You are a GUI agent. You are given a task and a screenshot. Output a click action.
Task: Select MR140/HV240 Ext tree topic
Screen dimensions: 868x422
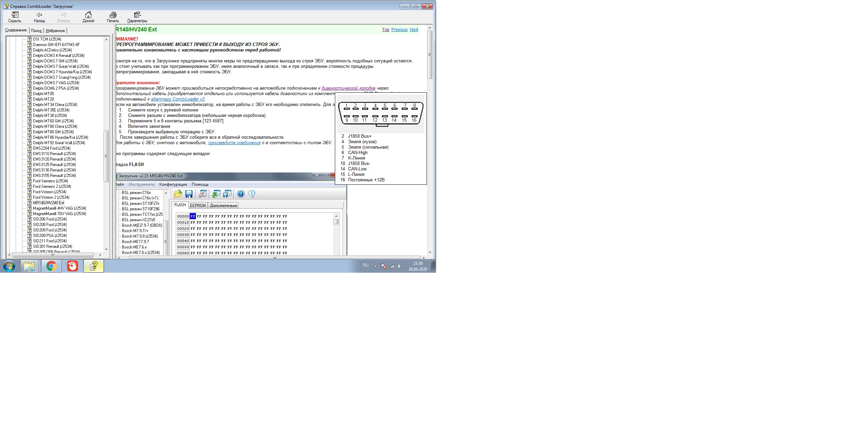(48, 203)
